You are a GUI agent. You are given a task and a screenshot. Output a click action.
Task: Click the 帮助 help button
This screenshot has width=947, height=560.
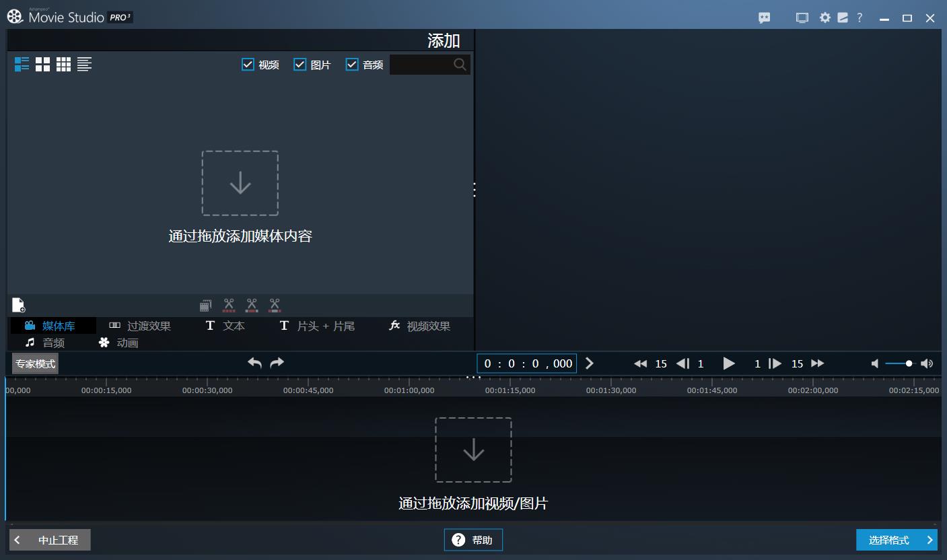473,540
